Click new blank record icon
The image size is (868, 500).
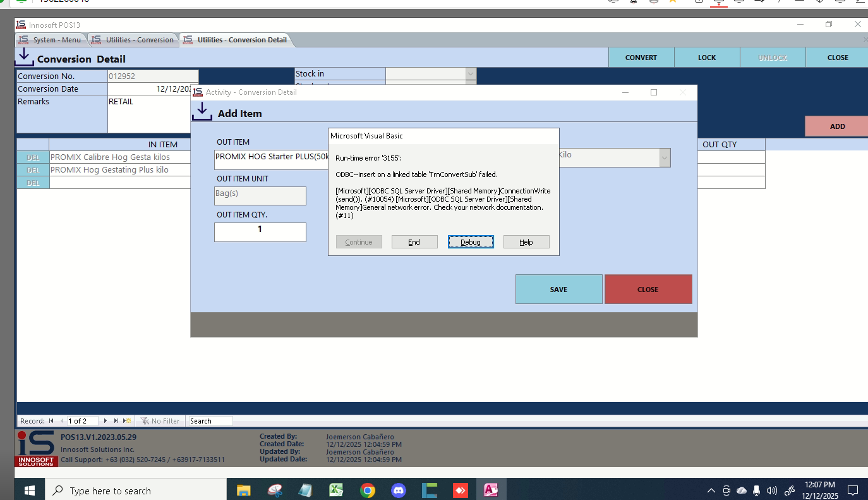tap(127, 421)
